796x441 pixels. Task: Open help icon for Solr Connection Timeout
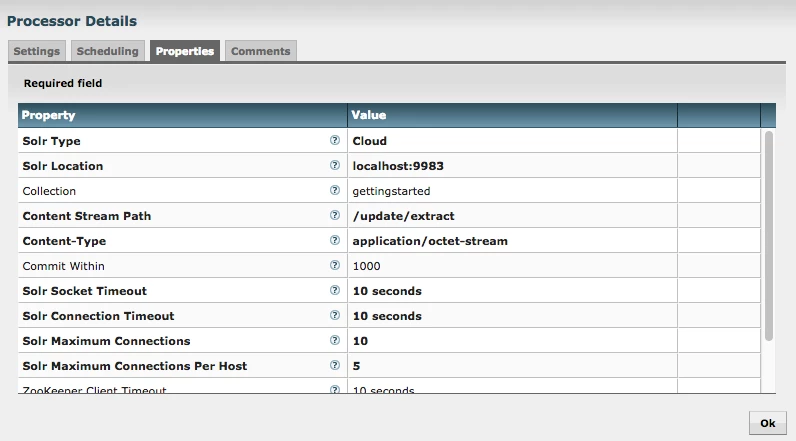pos(335,315)
